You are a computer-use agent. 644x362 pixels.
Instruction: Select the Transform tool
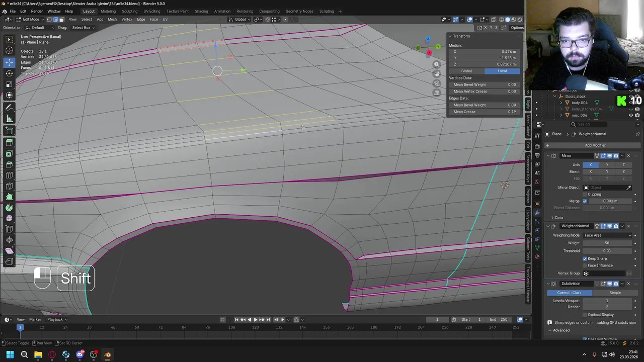click(9, 95)
